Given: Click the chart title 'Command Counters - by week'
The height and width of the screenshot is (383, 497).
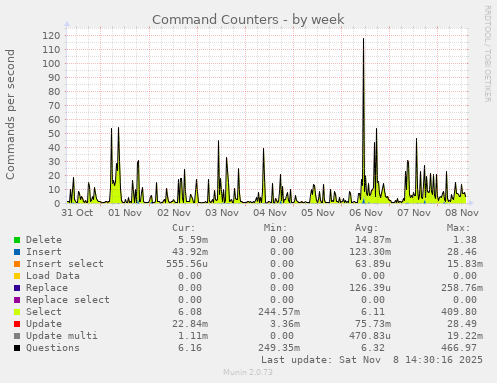Looking at the screenshot, I should (x=248, y=20).
